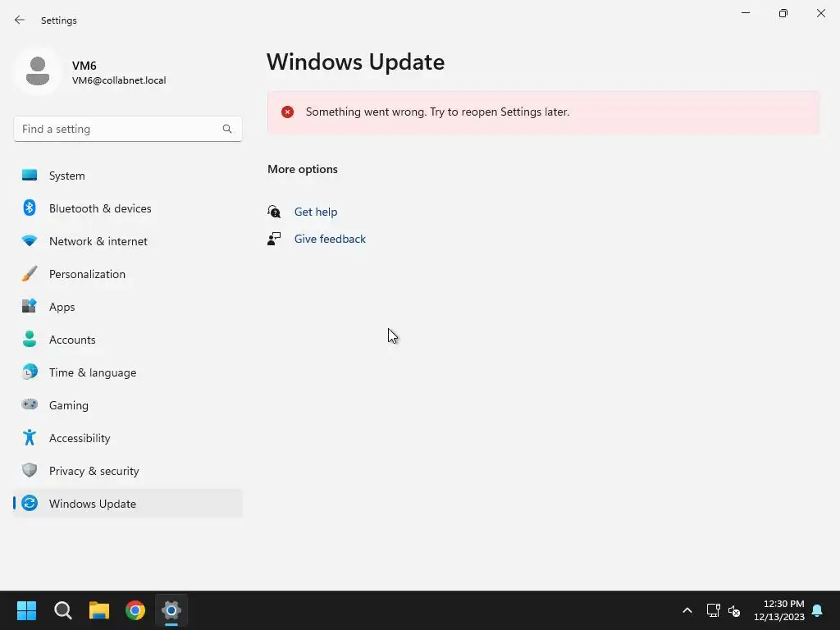Click the Gaming controller icon
The image size is (840, 630).
click(x=30, y=404)
